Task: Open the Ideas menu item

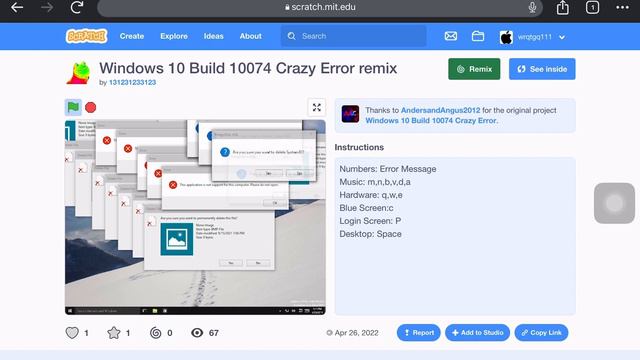Action: pos(213,36)
